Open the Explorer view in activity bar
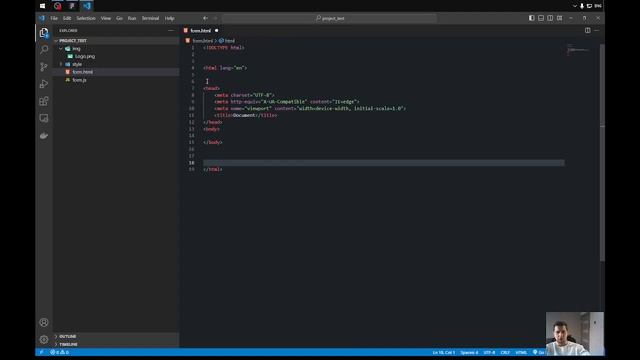 coord(44,33)
